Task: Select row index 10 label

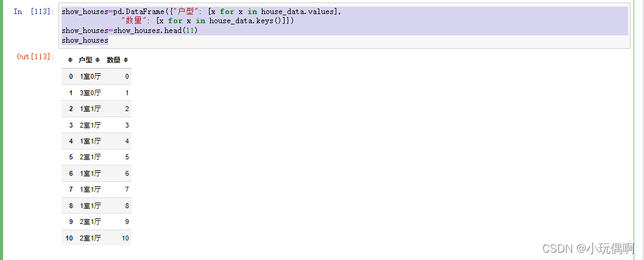Action: (x=69, y=238)
